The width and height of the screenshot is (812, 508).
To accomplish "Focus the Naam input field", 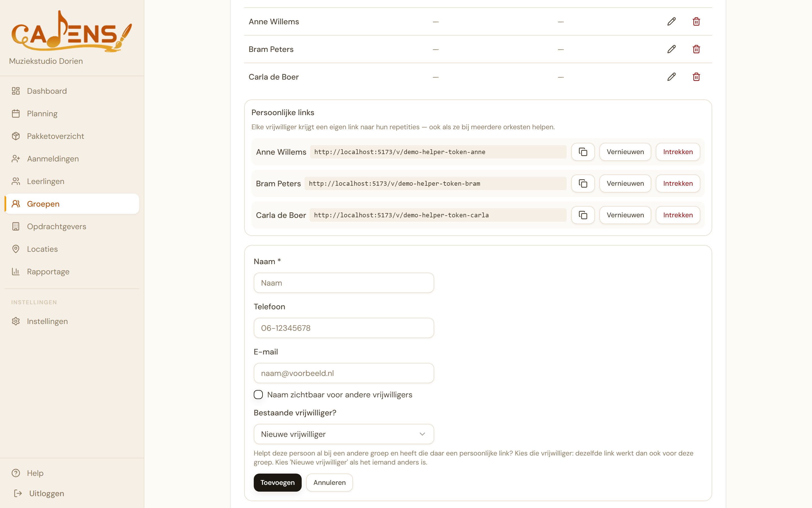I will (x=344, y=283).
